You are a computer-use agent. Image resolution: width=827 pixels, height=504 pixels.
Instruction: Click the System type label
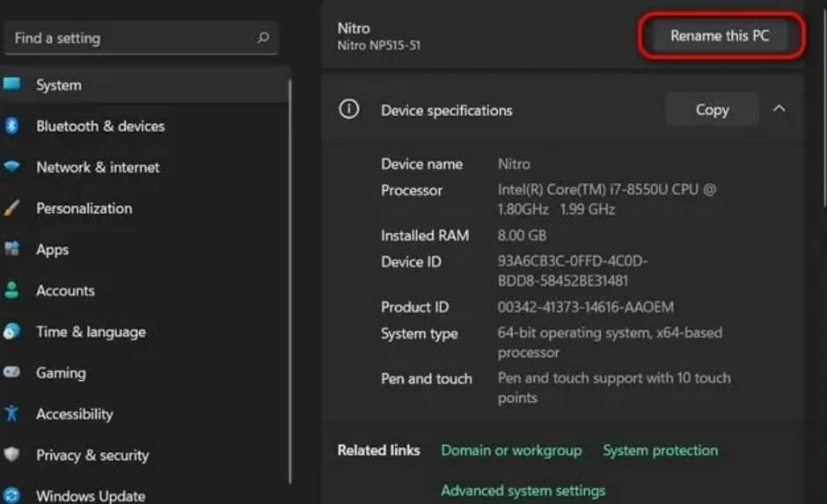420,333
